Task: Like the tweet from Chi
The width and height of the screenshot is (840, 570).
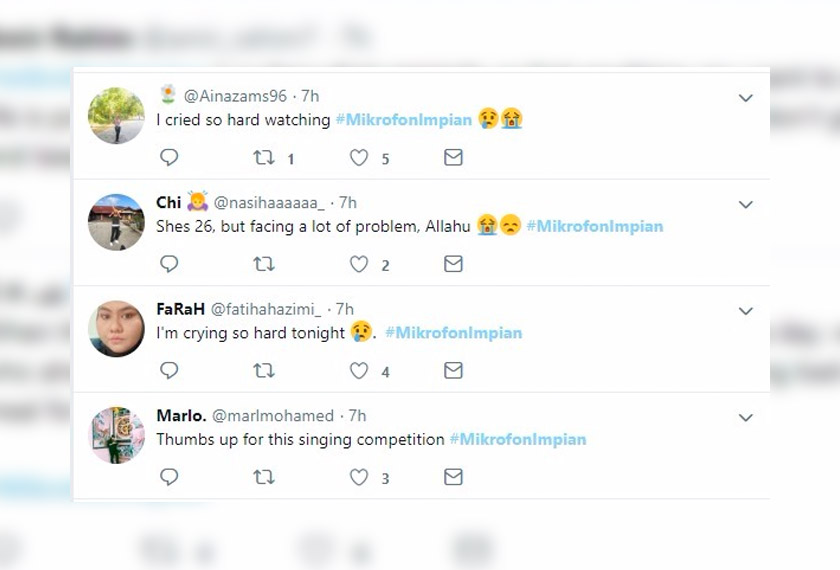Action: [x=358, y=264]
